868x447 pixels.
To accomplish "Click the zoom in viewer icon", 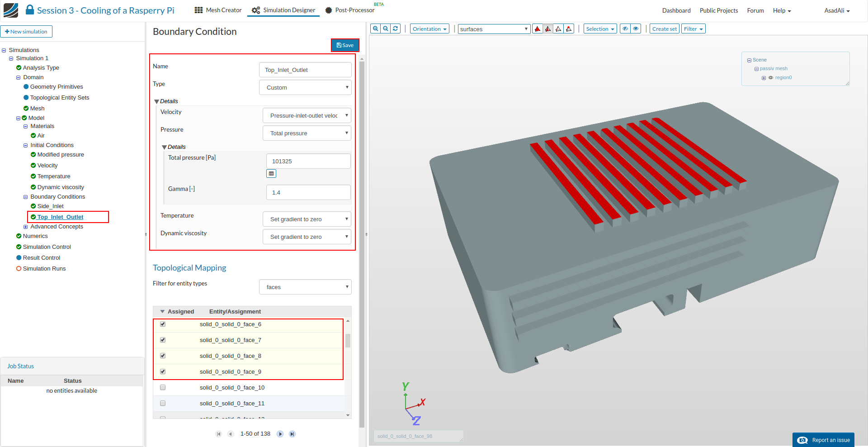I will 375,29.
